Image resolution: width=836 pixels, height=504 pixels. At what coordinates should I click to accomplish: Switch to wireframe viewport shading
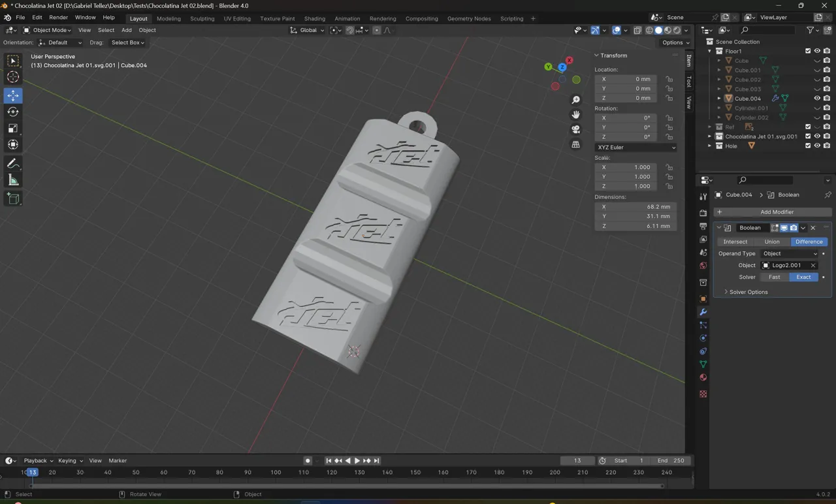(649, 30)
